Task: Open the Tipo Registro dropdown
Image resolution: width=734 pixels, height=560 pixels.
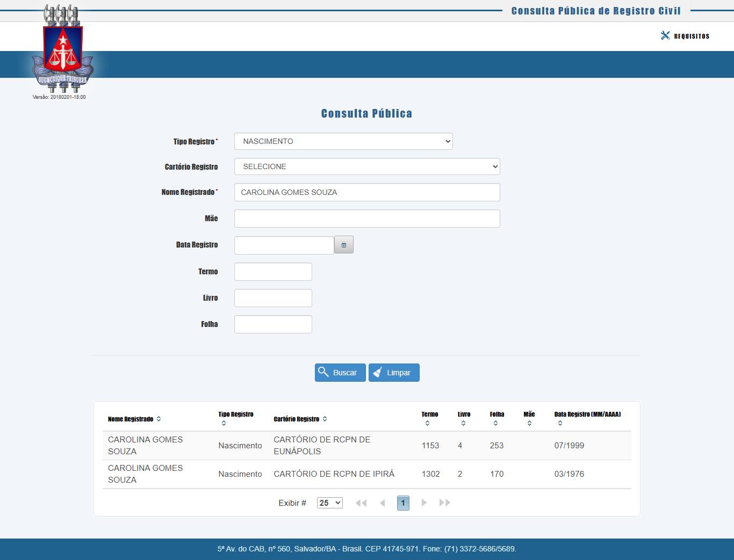Action: (343, 141)
